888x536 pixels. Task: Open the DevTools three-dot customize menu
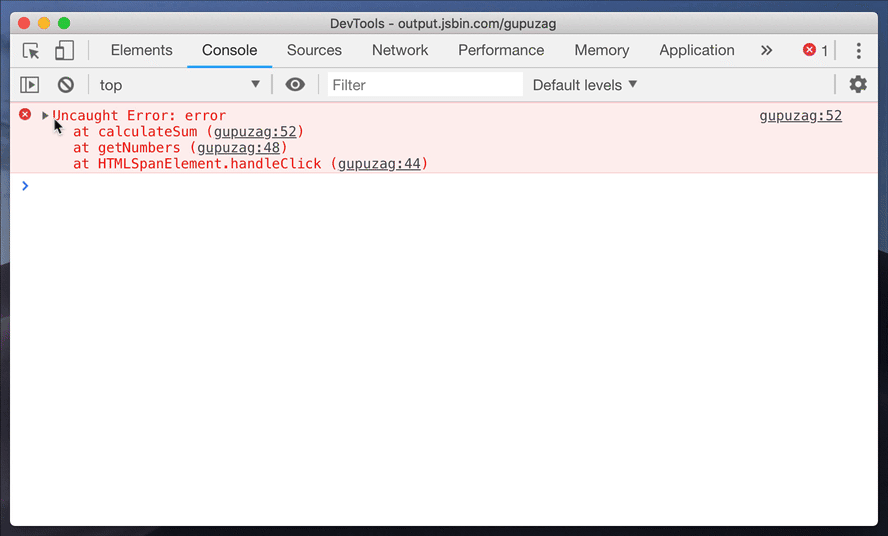click(x=858, y=51)
